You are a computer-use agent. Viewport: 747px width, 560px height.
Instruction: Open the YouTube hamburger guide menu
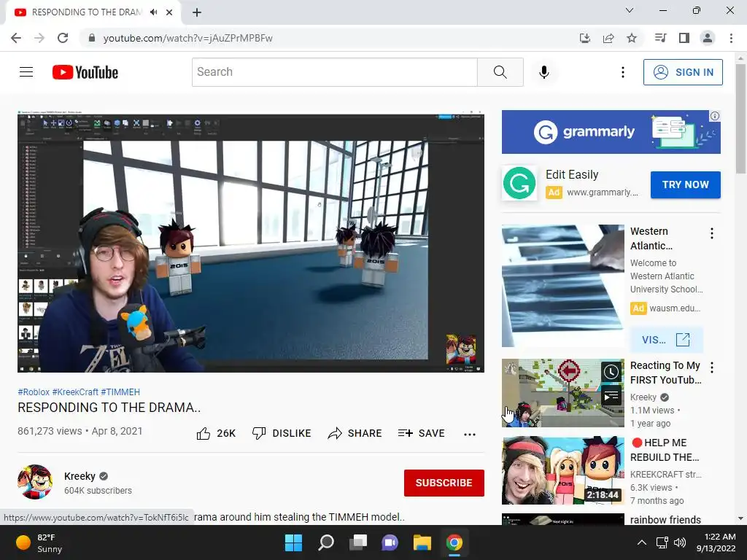(x=26, y=72)
